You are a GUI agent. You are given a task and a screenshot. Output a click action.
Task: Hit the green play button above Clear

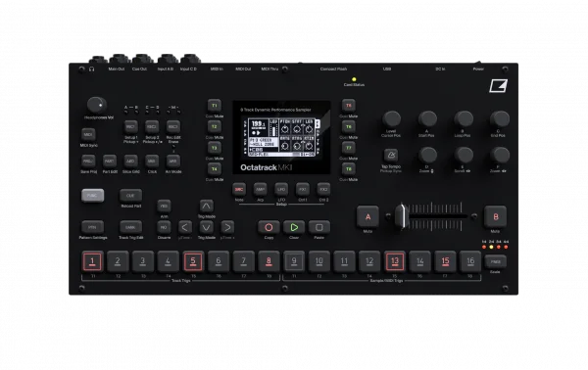(x=294, y=227)
